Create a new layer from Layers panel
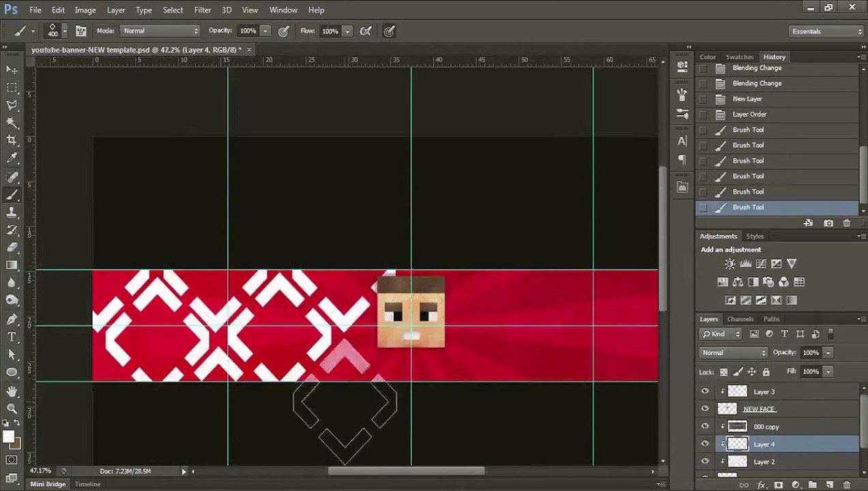This screenshot has width=868, height=491. [829, 485]
